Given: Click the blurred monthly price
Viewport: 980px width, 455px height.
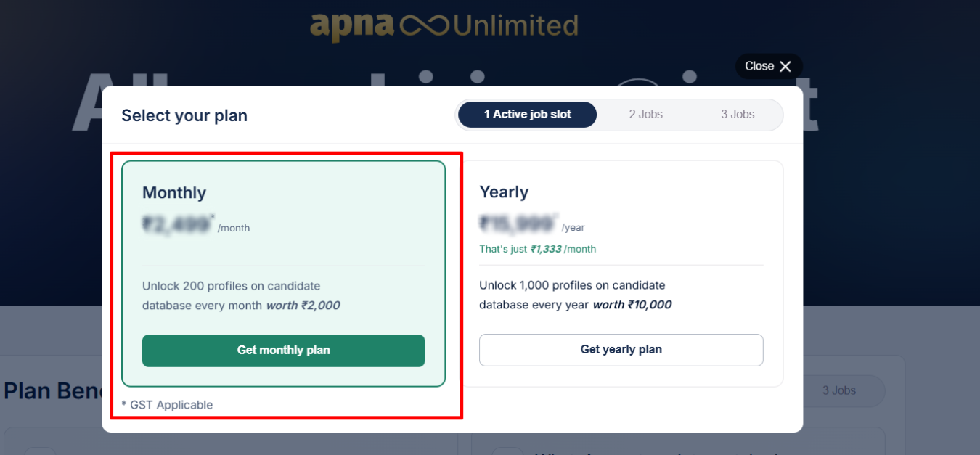Looking at the screenshot, I should [178, 225].
